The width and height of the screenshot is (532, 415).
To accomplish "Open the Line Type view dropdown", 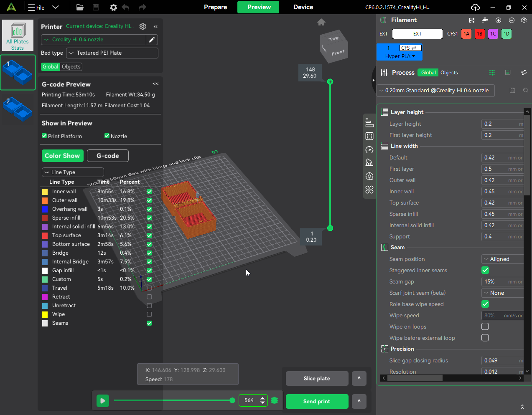I will 73,172.
